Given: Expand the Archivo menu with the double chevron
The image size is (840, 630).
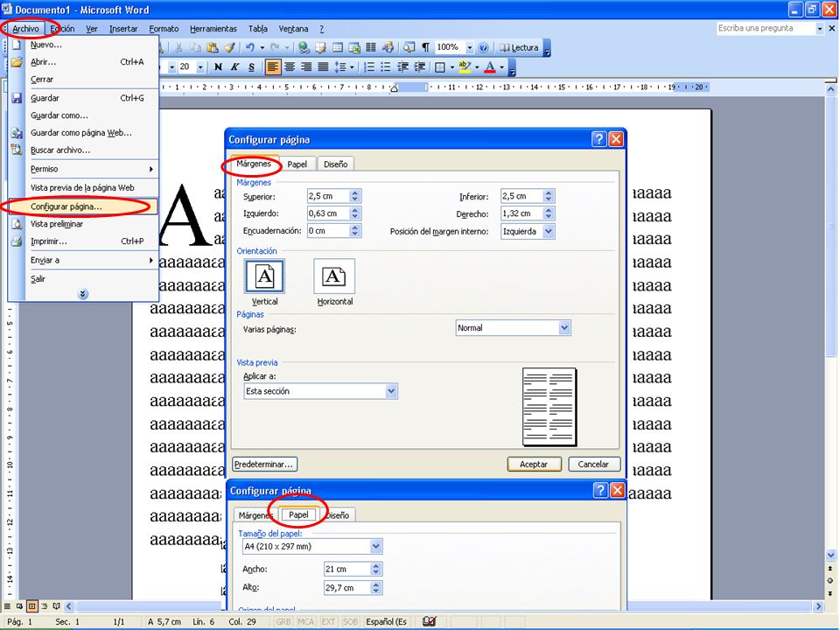Looking at the screenshot, I should (83, 294).
